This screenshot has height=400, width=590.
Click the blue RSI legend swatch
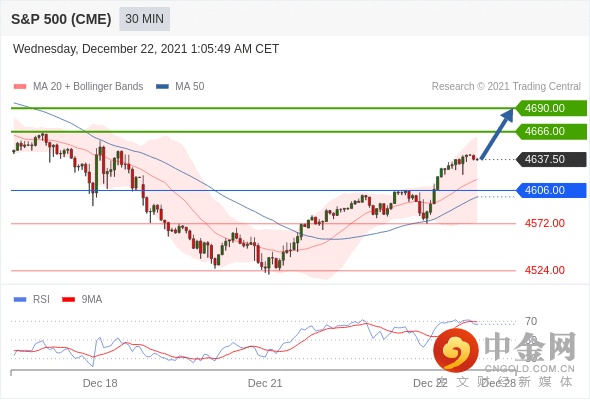tap(20, 300)
